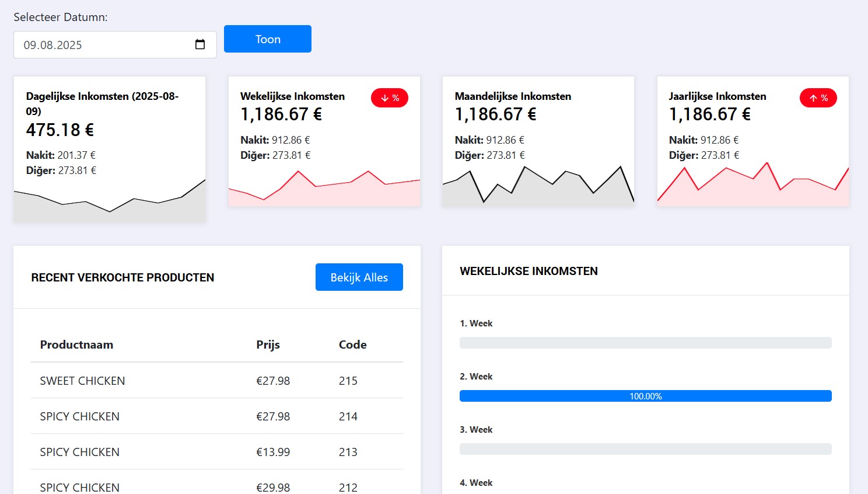
Task: Click the Code column header
Action: [x=352, y=345]
